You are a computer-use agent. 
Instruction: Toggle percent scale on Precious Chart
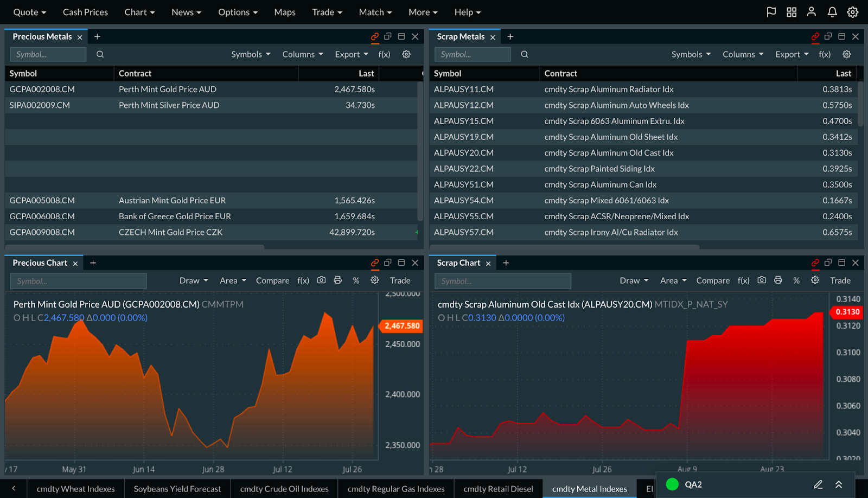coord(356,280)
